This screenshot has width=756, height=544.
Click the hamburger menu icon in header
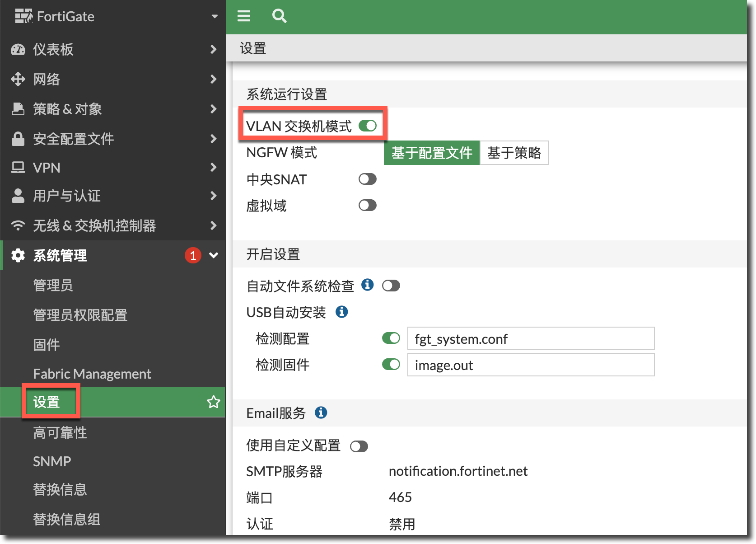coord(244,16)
